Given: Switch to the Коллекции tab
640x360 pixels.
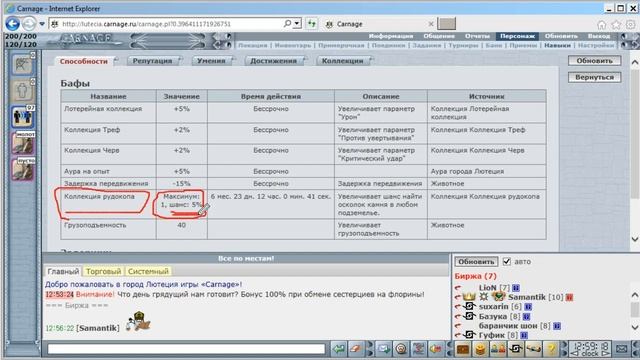Looking at the screenshot, I should pos(342,61).
